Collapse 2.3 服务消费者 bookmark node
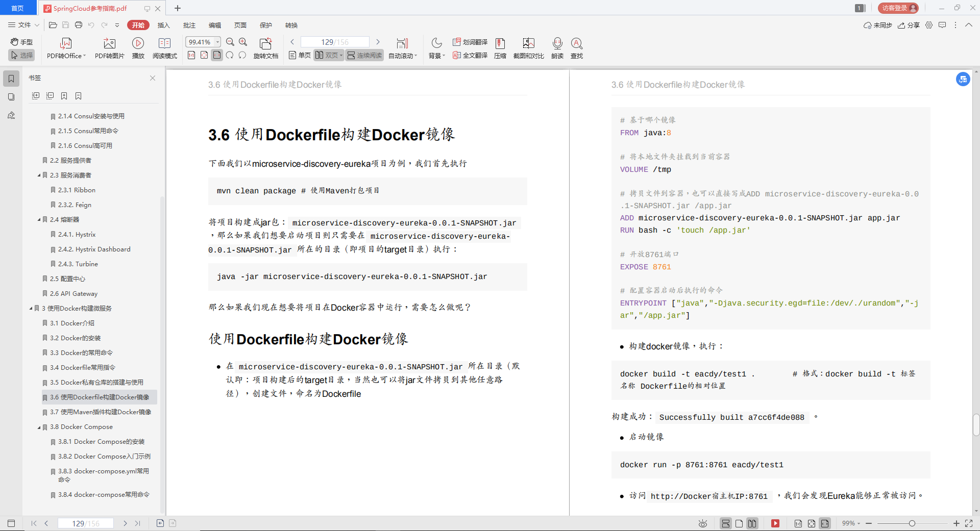980x531 pixels. [39, 175]
